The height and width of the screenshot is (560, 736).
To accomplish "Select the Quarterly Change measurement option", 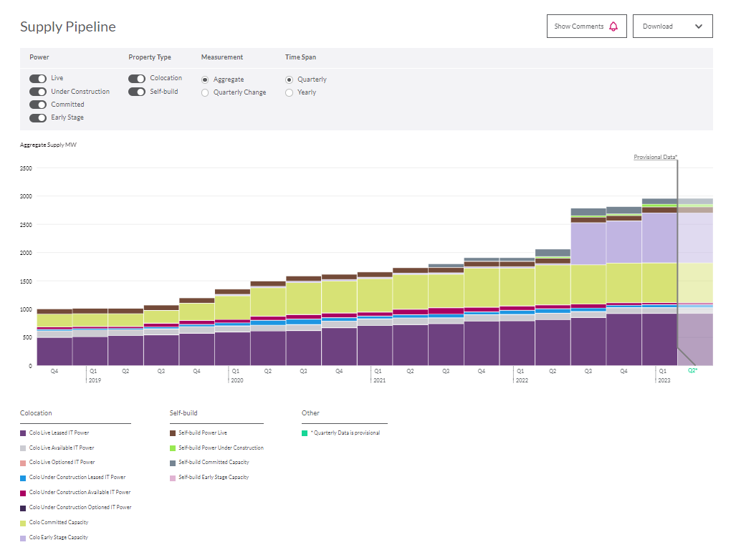I will pyautogui.click(x=206, y=92).
